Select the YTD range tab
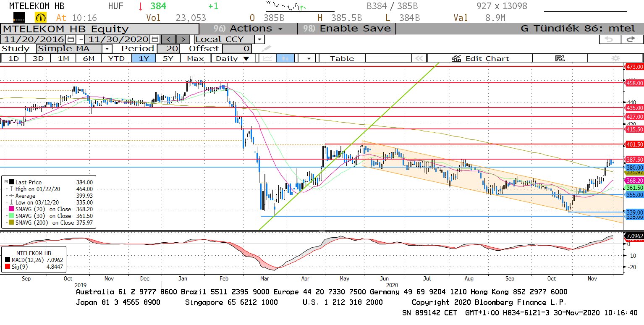The height and width of the screenshot is (325, 644). [x=116, y=58]
